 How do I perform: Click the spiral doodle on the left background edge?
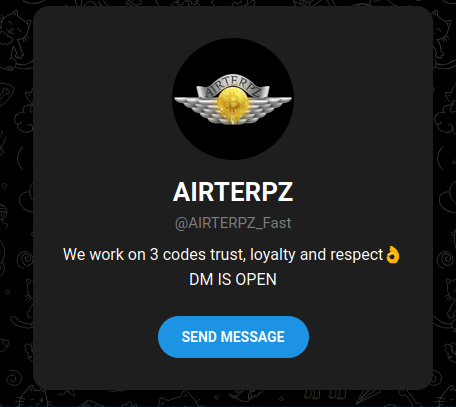click(25, 259)
